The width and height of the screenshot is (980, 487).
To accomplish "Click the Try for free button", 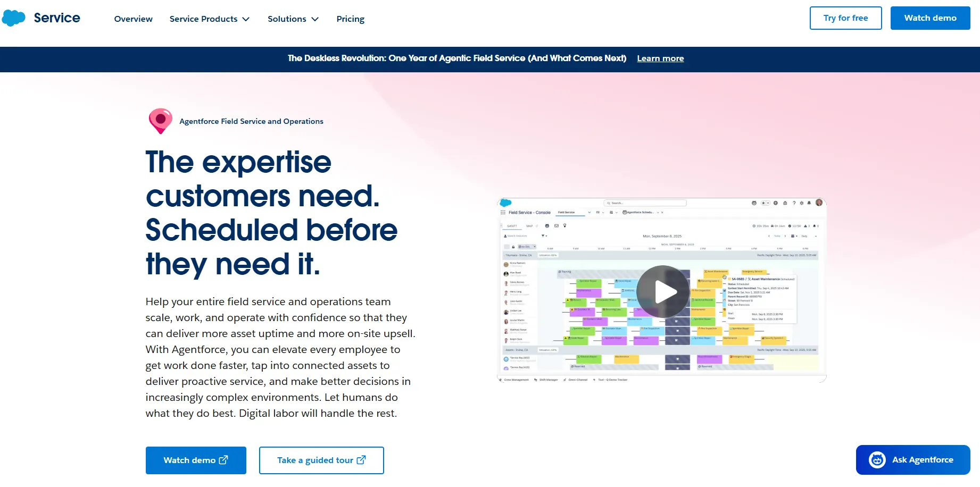I will [x=845, y=18].
